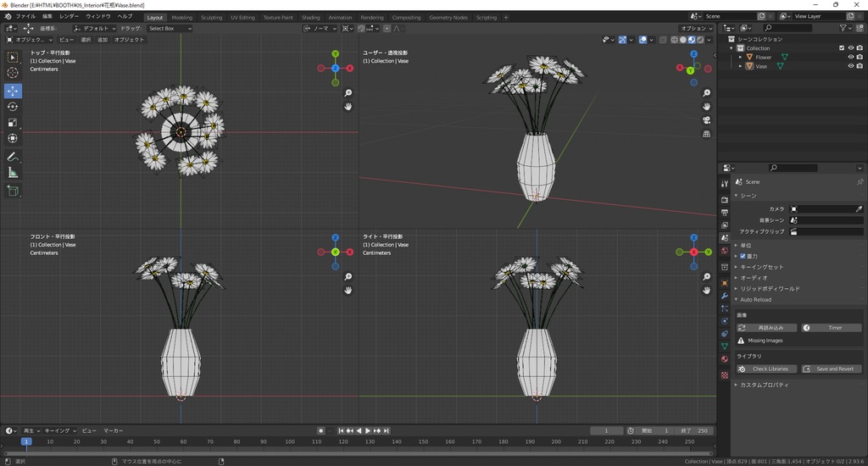Click frame 100 on the timeline ruler
The image size is (868, 466).
(x=291, y=441)
